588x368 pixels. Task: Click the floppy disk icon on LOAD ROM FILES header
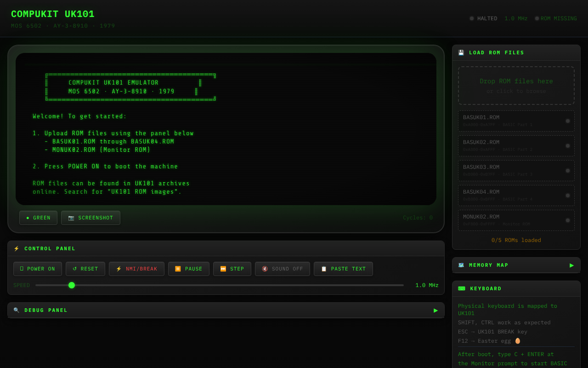461,52
